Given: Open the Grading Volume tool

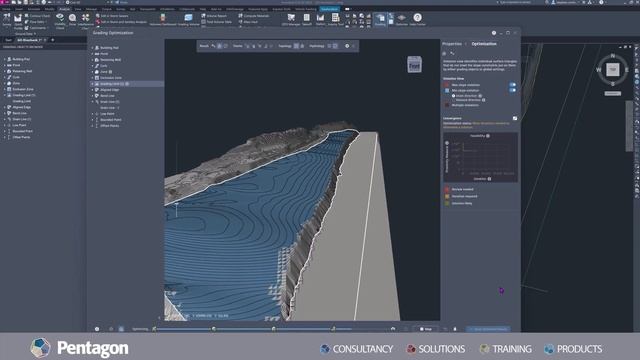Looking at the screenshot, I should (x=188, y=19).
